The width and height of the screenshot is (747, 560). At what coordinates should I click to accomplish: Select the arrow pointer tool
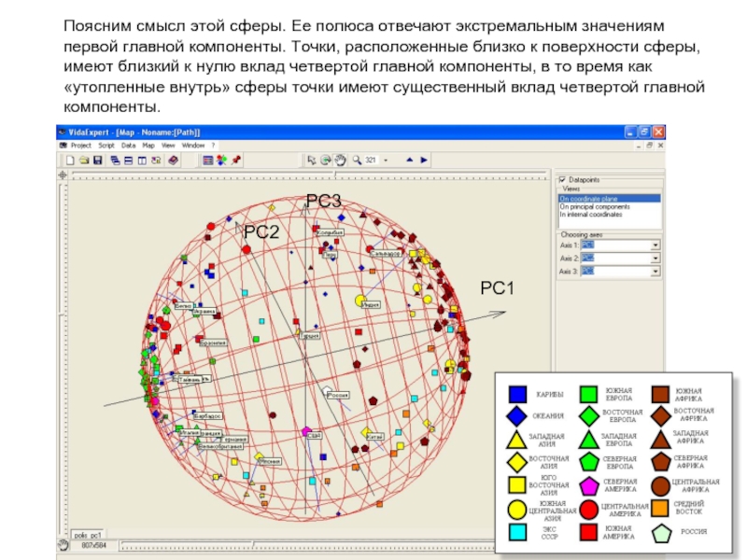311,160
